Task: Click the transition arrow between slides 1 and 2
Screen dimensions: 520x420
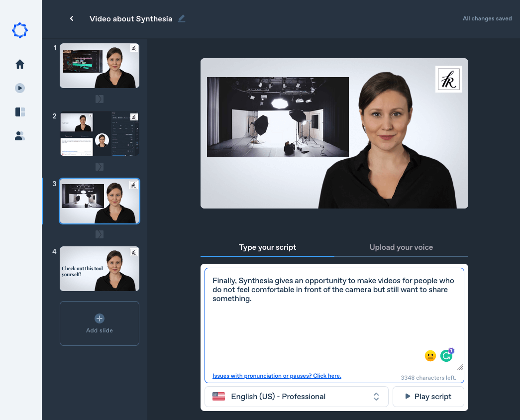Action: (99, 99)
